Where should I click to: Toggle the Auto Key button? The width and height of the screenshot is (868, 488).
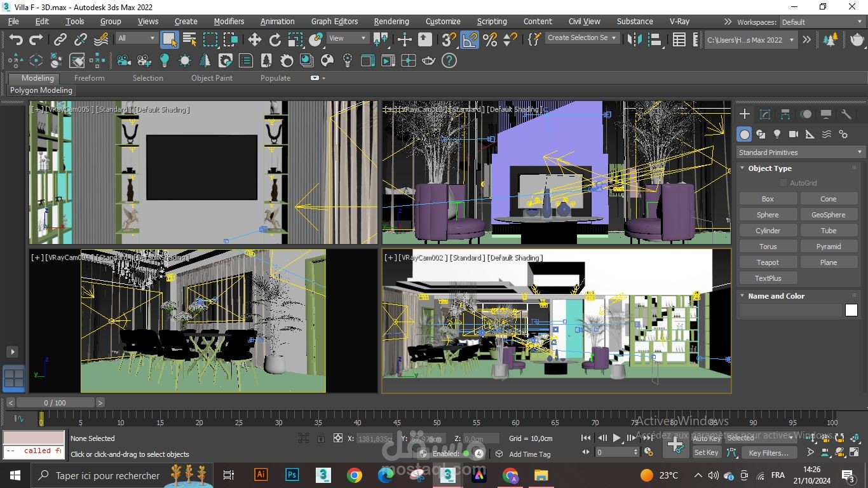(x=707, y=438)
